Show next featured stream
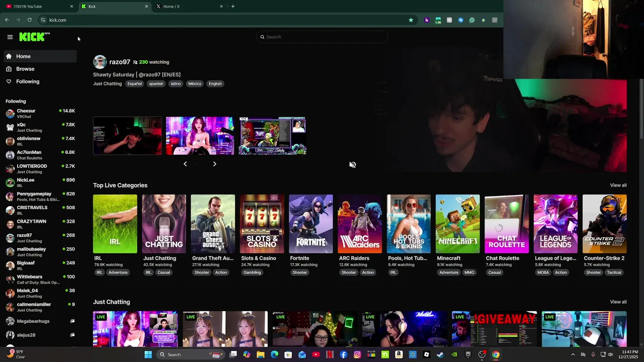This screenshot has height=362, width=644. (215, 164)
